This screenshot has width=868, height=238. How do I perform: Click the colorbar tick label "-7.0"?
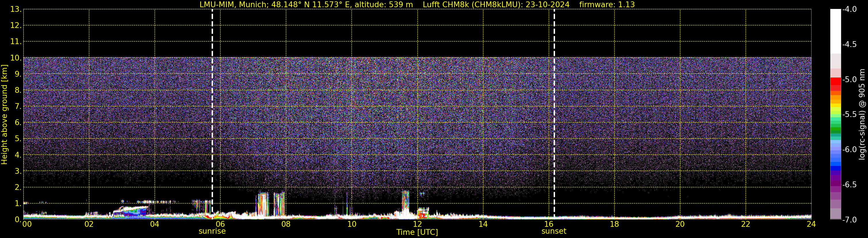click(850, 220)
